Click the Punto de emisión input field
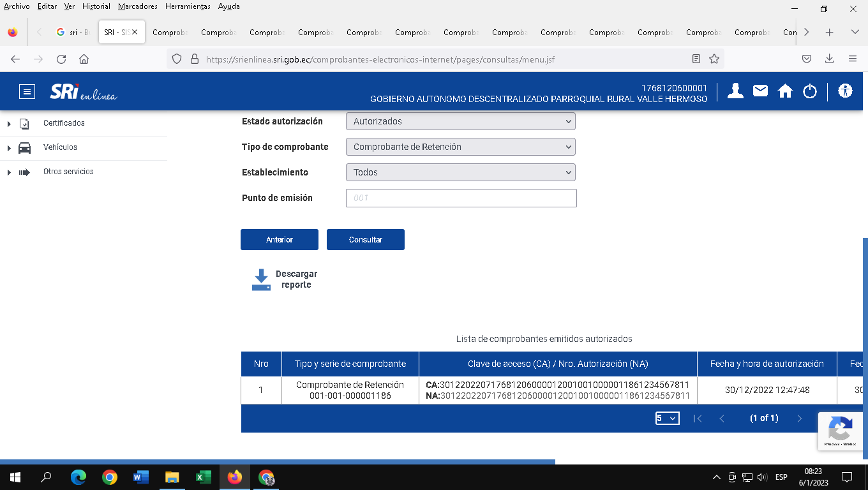Viewport: 868px width, 490px height. [x=461, y=198]
